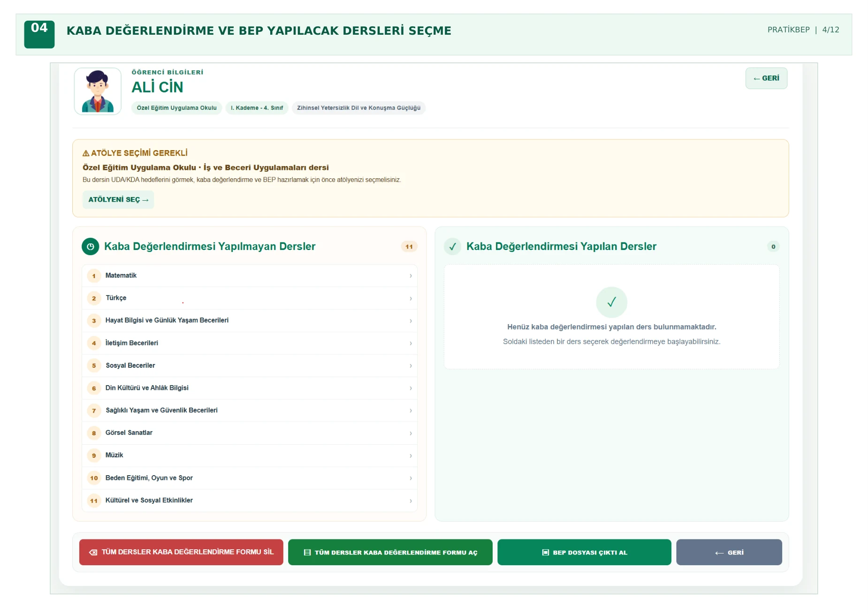The image size is (868, 614).
Task: Open the Müzik course row
Action: [x=250, y=455]
